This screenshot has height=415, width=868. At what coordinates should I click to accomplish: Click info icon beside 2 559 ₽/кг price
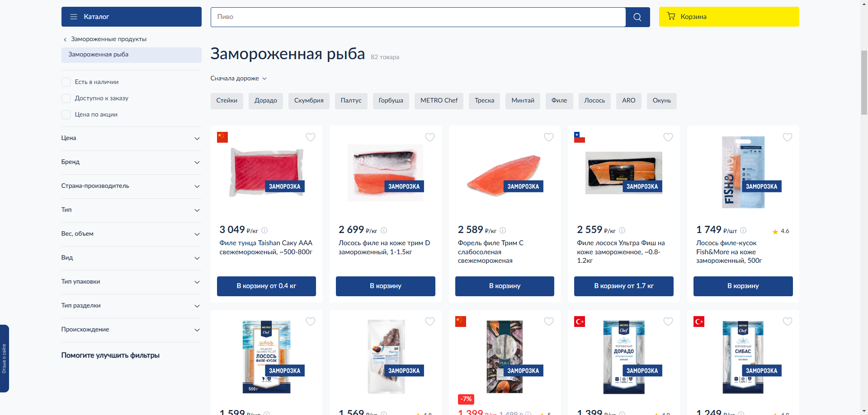click(622, 230)
